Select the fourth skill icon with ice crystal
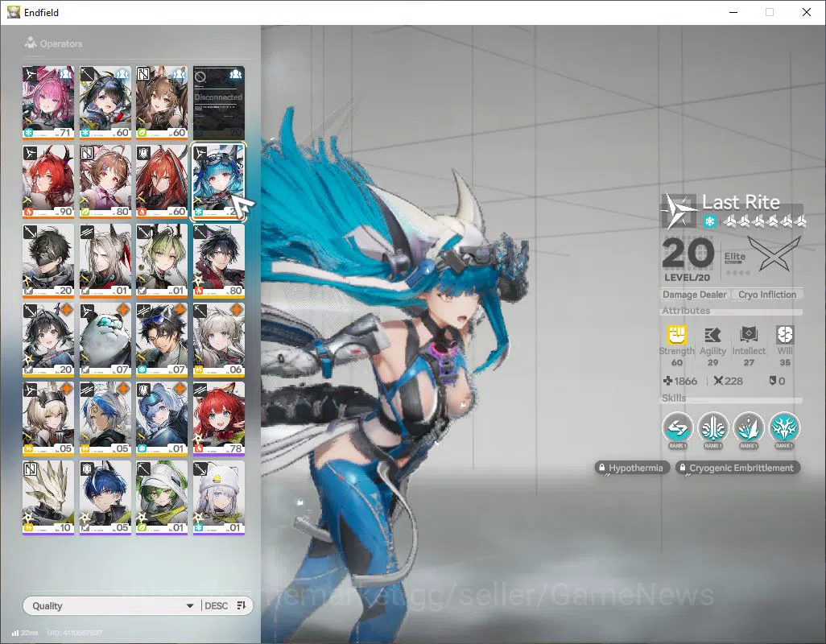Viewport: 826px width, 644px height. (x=784, y=427)
